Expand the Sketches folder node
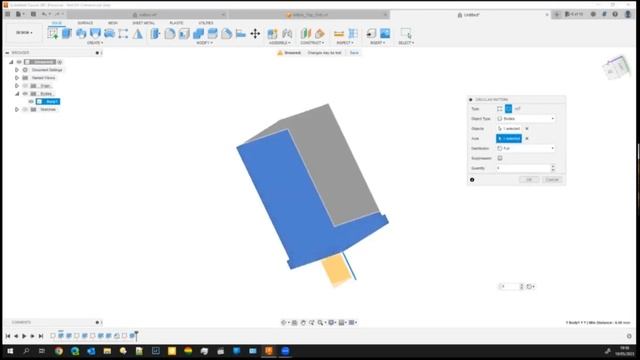Screen dimensions: 640x360 click(17, 109)
